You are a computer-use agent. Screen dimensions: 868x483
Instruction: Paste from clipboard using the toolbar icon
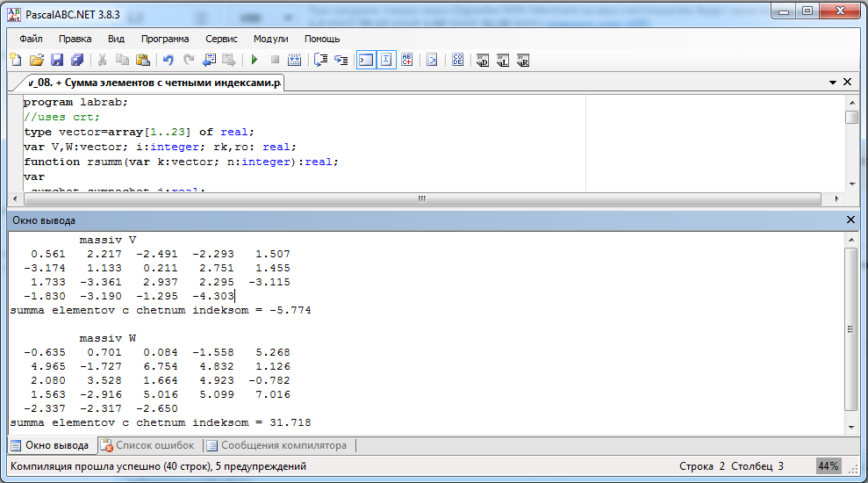[143, 60]
